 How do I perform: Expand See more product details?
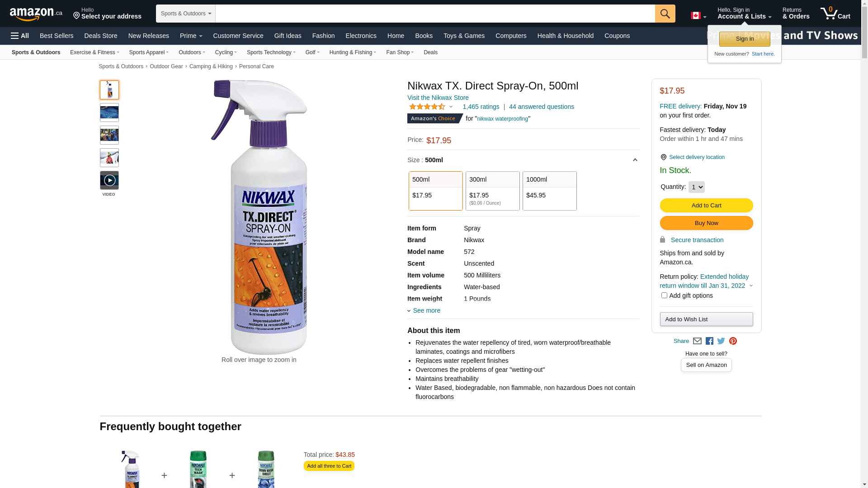pyautogui.click(x=426, y=310)
